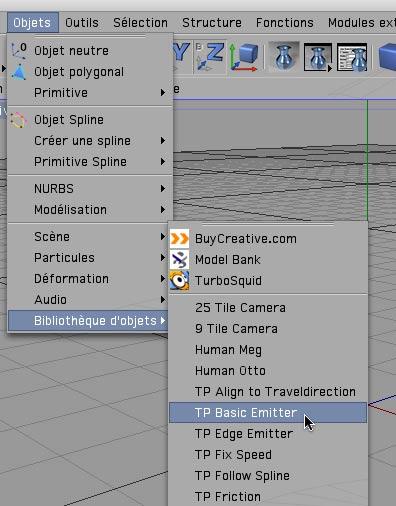Choose Human Otto from object library
Image resolution: width=396 pixels, height=506 pixels.
click(x=268, y=371)
